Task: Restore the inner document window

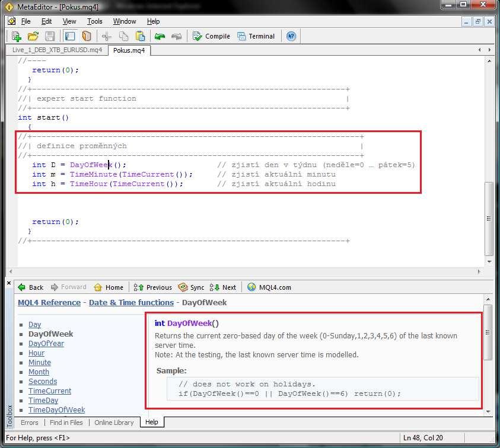Action: click(x=477, y=22)
